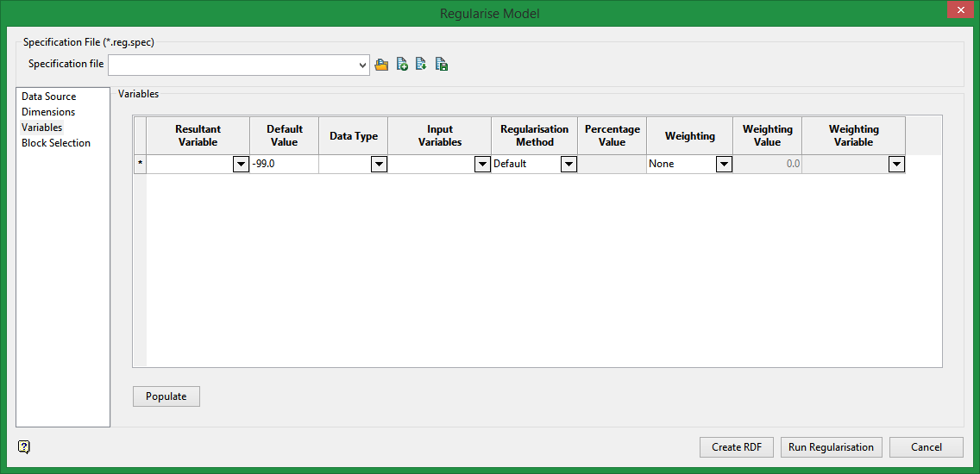Click the Weighting Variable column header
The image size is (980, 474).
[854, 135]
